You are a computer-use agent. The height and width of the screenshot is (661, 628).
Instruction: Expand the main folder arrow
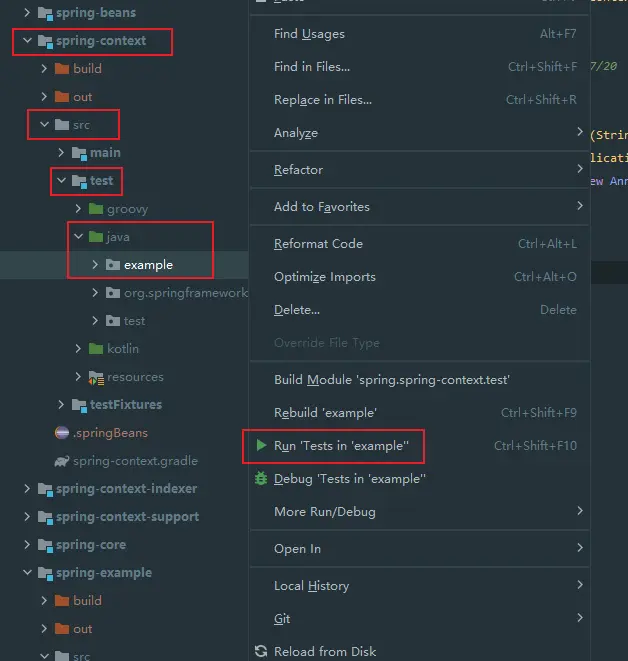click(61, 153)
